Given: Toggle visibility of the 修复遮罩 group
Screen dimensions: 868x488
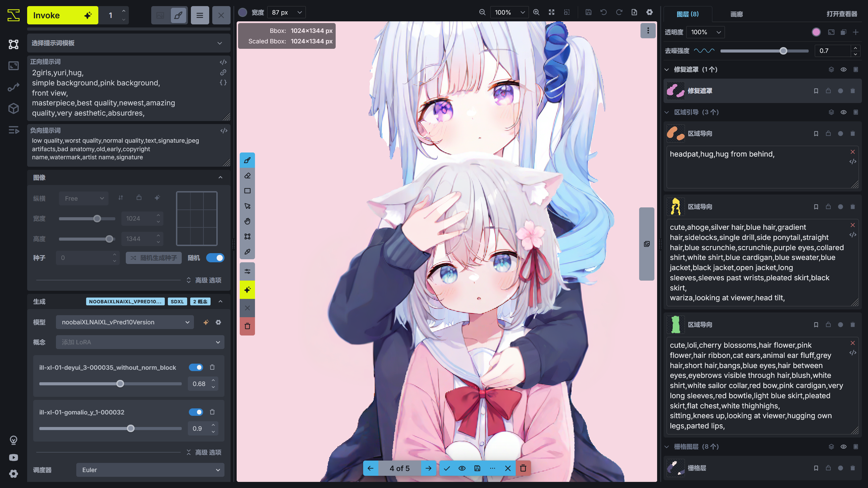Looking at the screenshot, I should click(843, 69).
